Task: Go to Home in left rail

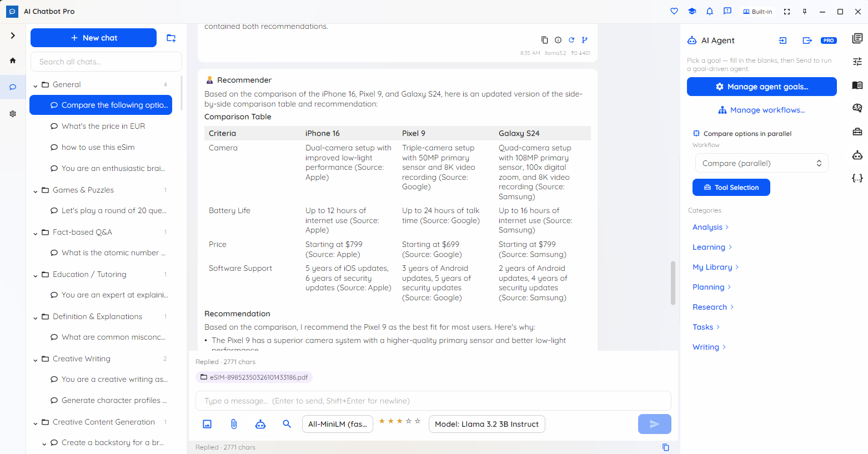Action: pos(13,60)
